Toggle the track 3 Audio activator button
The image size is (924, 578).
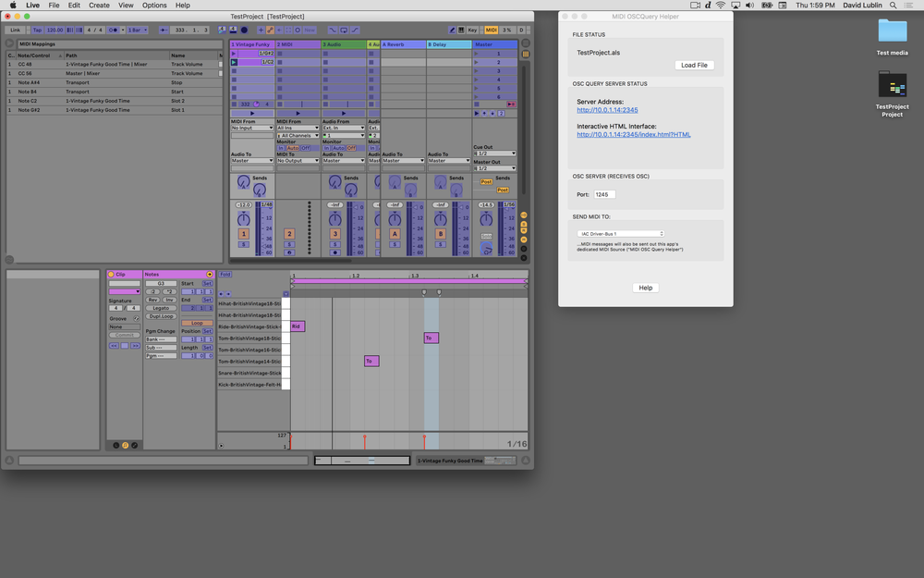point(334,234)
